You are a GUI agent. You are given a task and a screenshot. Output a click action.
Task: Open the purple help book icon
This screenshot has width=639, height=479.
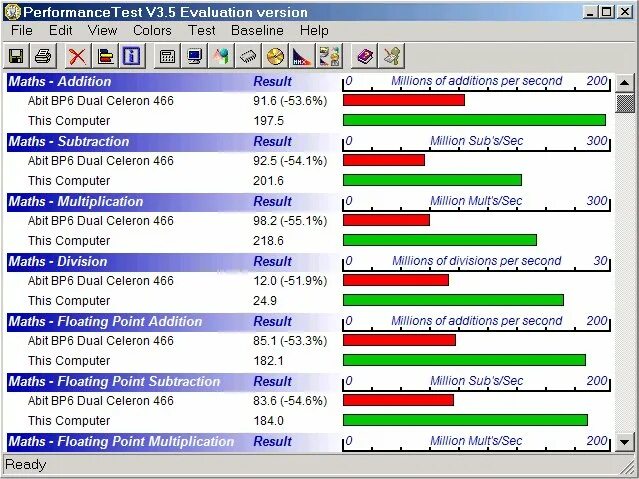[x=365, y=56]
